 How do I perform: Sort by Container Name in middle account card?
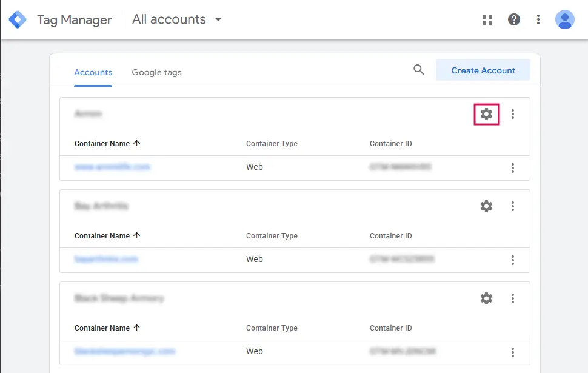107,236
